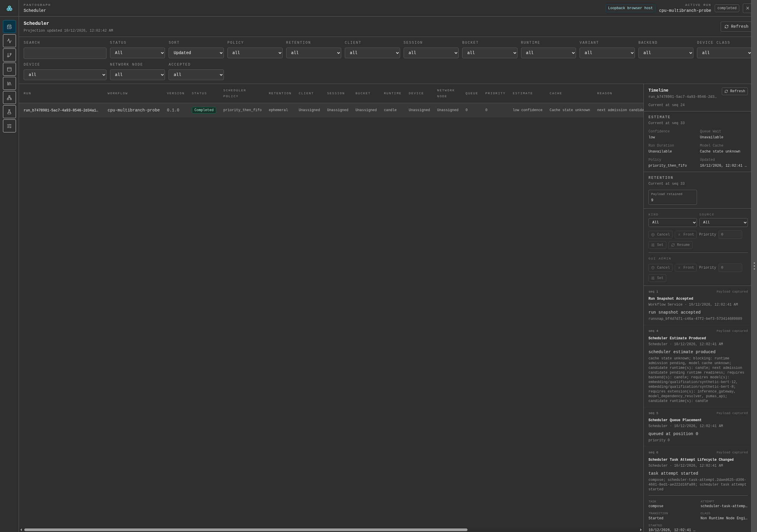
Task: Click Front button left of Resume row
Action: [x=685, y=235]
